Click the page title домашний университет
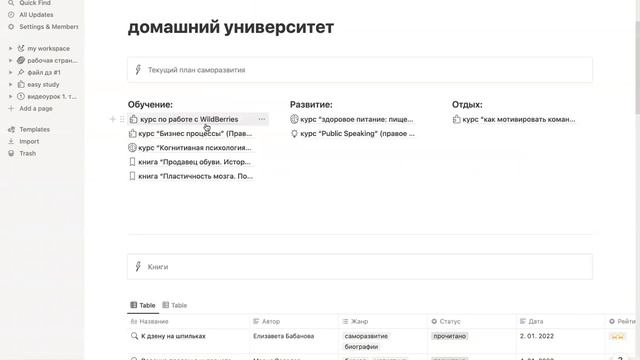Viewport: 640px width, 360px height. click(231, 27)
